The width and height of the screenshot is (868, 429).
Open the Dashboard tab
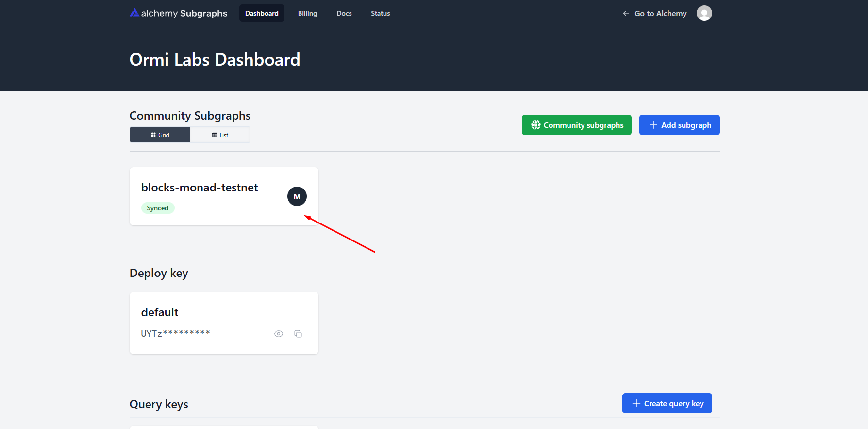pos(262,13)
